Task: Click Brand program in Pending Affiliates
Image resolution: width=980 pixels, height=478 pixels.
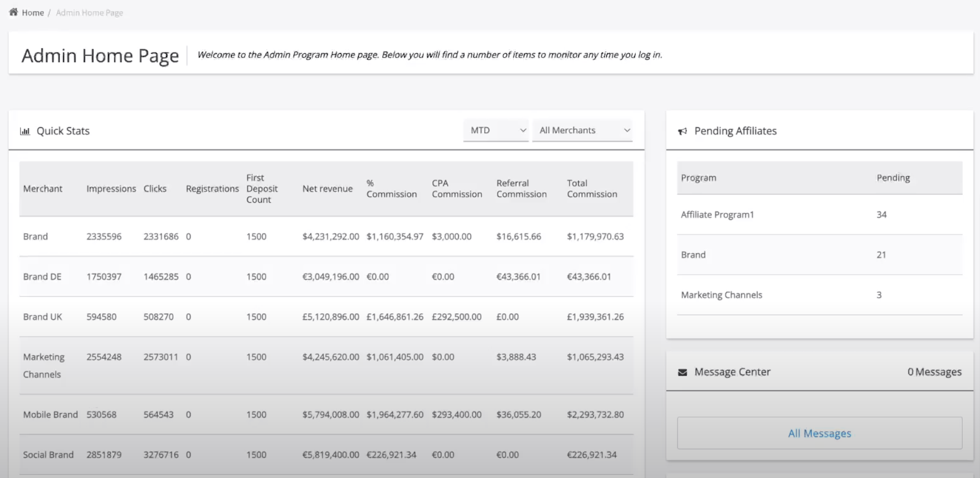Action: [693, 255]
